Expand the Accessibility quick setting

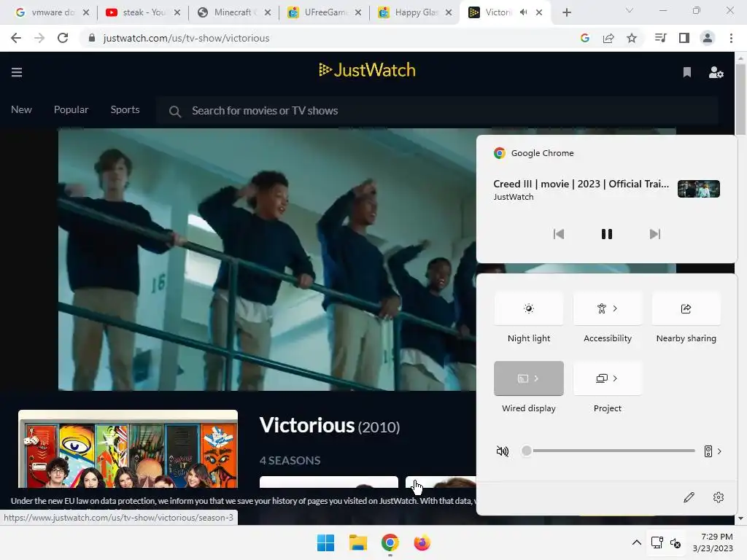[608, 308]
